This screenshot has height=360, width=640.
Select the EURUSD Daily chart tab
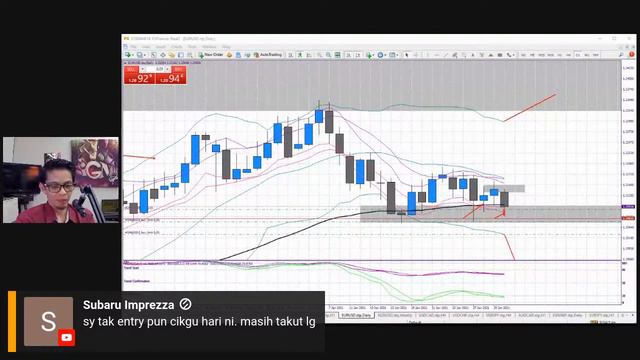pos(356,316)
